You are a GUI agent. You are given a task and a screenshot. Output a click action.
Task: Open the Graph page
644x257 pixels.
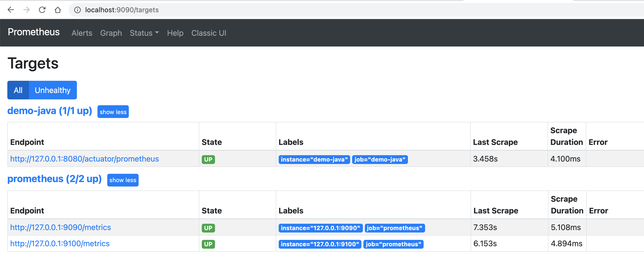click(x=111, y=33)
